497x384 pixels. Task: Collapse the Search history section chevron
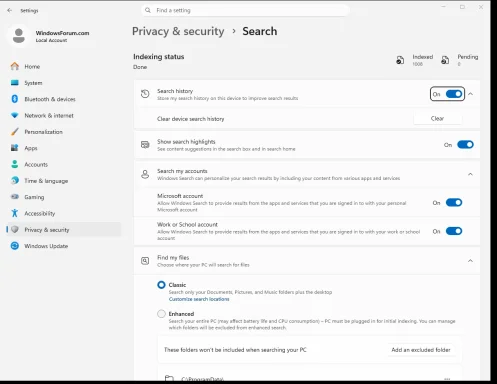[x=470, y=94]
